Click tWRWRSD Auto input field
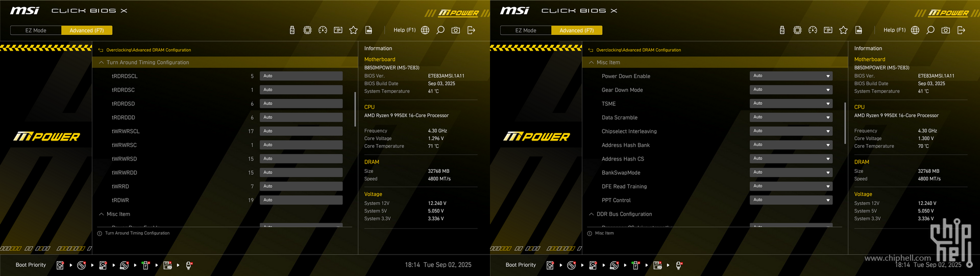Image resolution: width=980 pixels, height=276 pixels. pos(301,158)
